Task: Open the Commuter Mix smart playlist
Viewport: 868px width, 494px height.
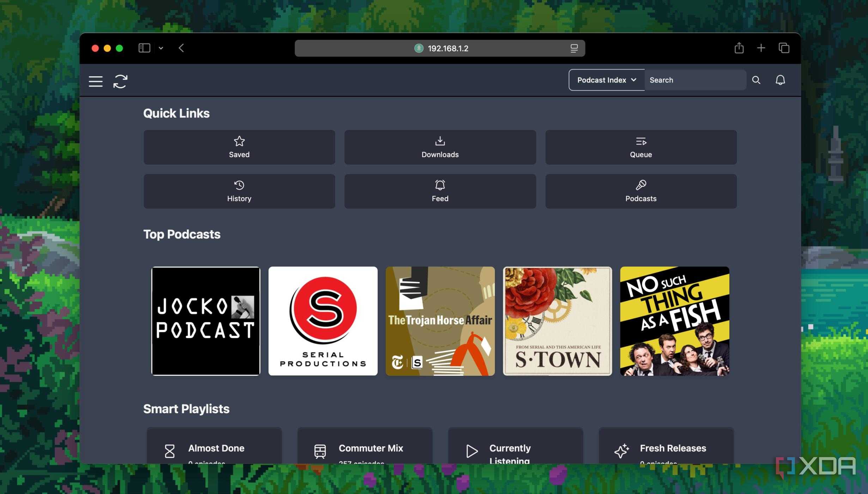Action: (x=365, y=446)
